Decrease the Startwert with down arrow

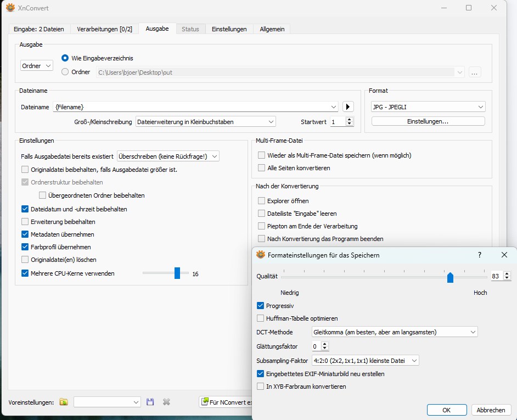click(x=350, y=124)
